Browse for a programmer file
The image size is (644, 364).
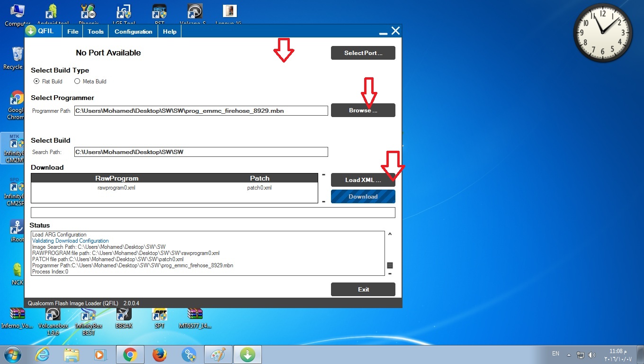pyautogui.click(x=363, y=110)
